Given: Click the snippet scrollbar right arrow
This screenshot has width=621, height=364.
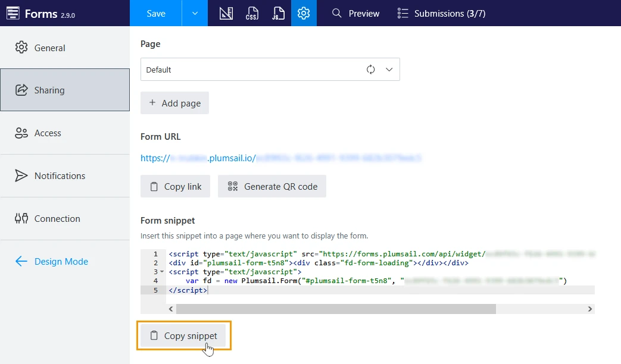Looking at the screenshot, I should click(x=590, y=309).
